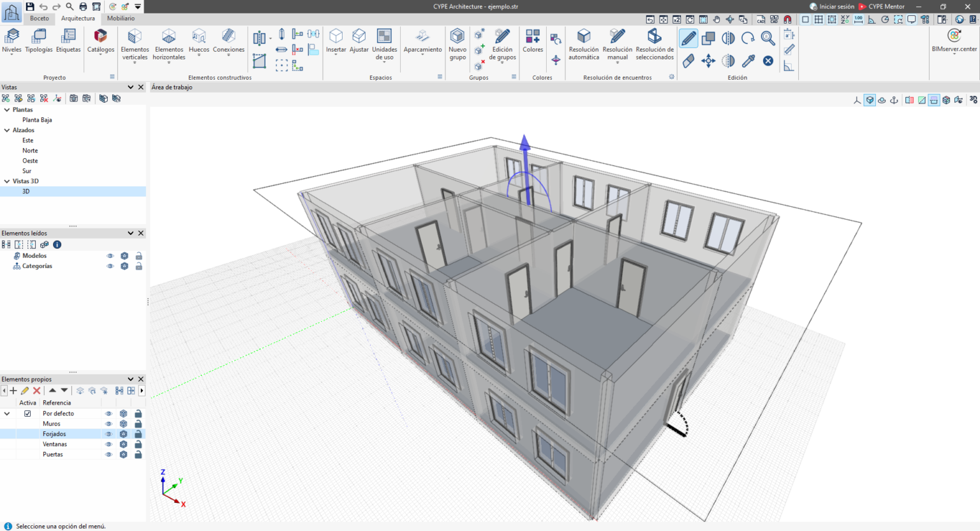Run Resolución automática
This screenshot has width=980, height=531.
point(584,45)
